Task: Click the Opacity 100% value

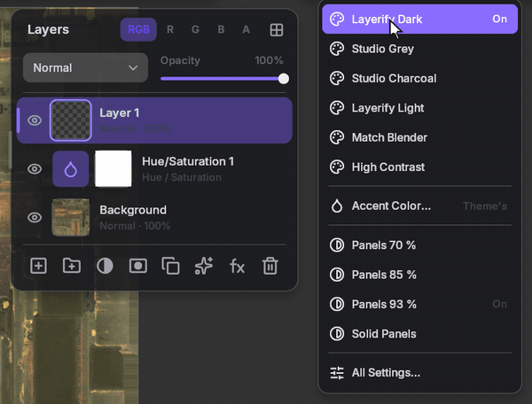Action: [x=269, y=60]
